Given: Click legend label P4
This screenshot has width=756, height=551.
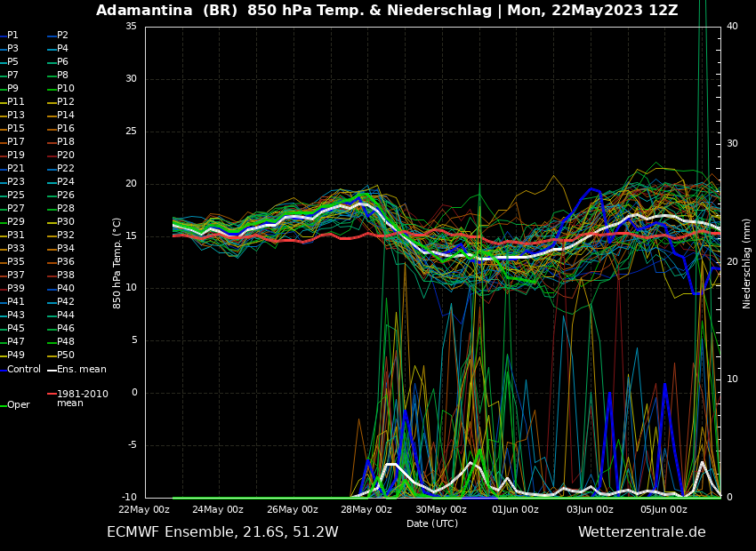Looking at the screenshot, I should pos(58,49).
